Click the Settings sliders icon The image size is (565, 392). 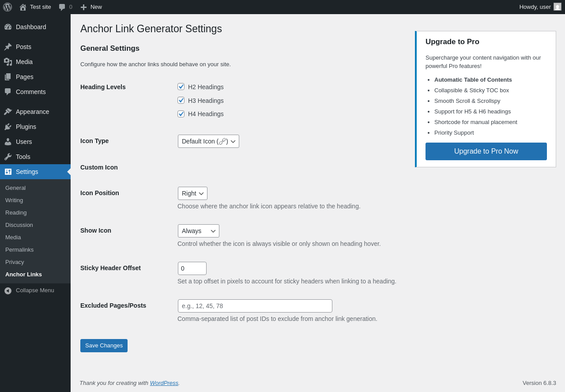[x=8, y=172]
